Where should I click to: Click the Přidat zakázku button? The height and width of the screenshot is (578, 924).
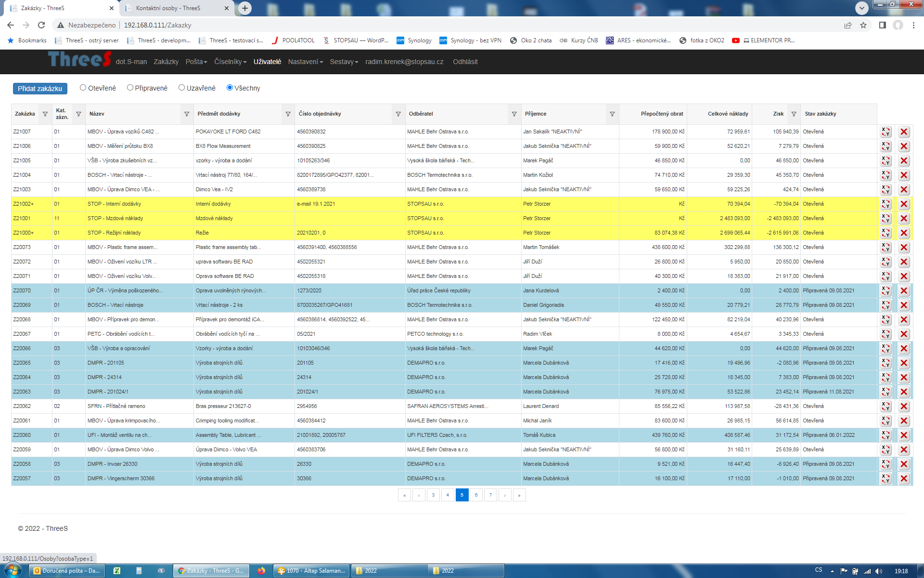pyautogui.click(x=40, y=89)
